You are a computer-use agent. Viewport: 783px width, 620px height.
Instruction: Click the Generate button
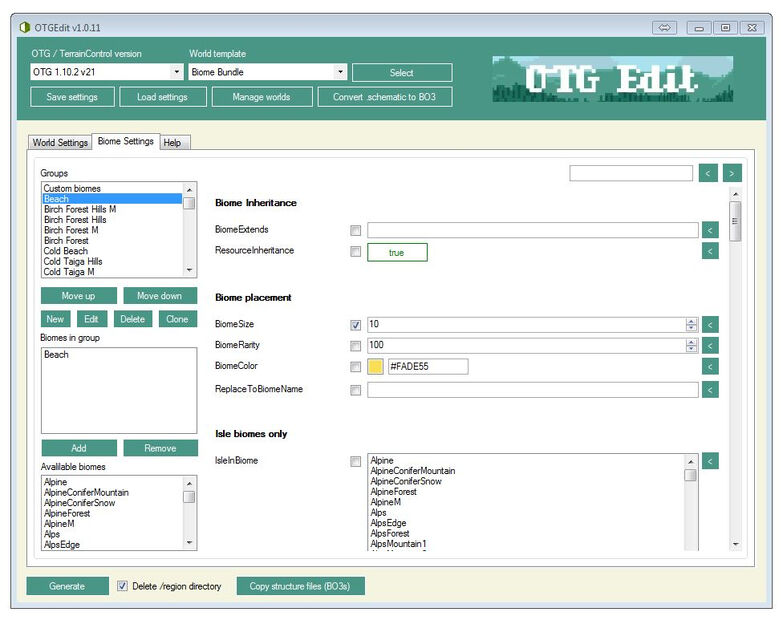click(x=67, y=586)
